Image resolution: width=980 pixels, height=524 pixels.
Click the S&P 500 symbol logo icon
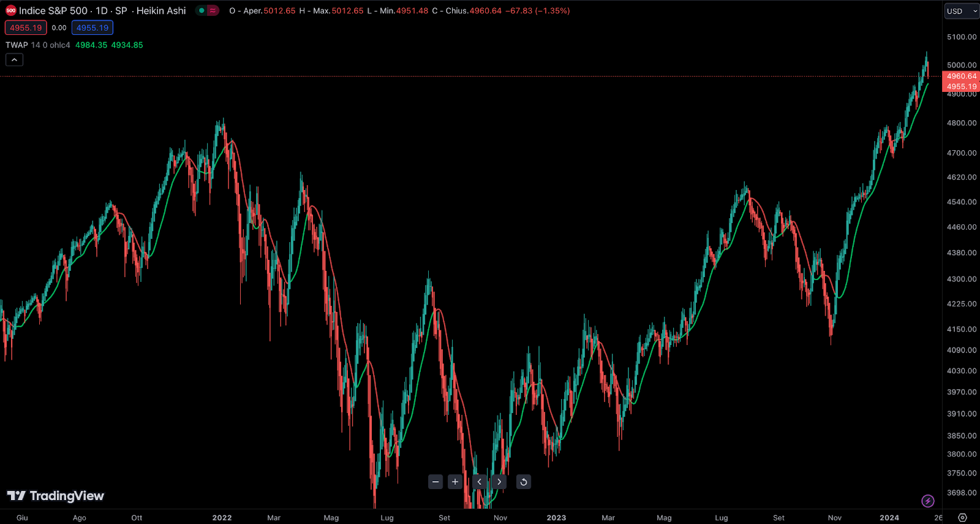[10, 10]
